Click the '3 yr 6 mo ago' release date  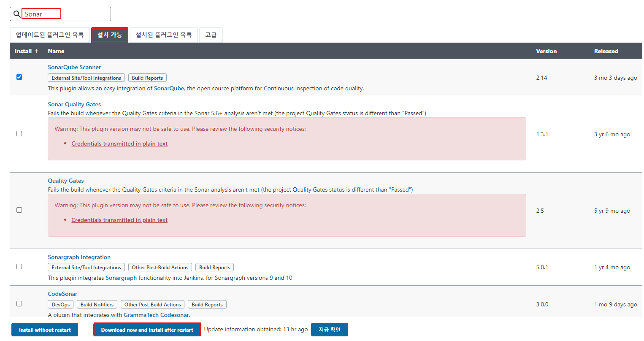click(x=612, y=134)
